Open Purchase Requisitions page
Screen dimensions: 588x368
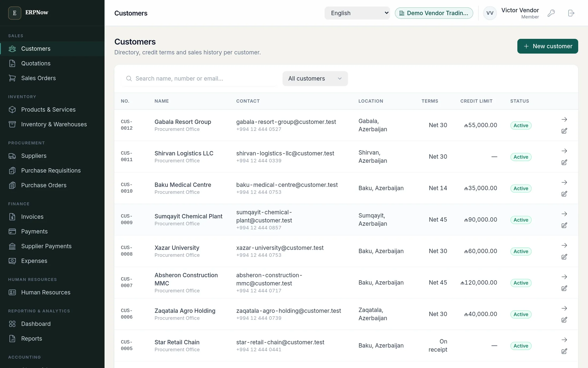pos(52,170)
